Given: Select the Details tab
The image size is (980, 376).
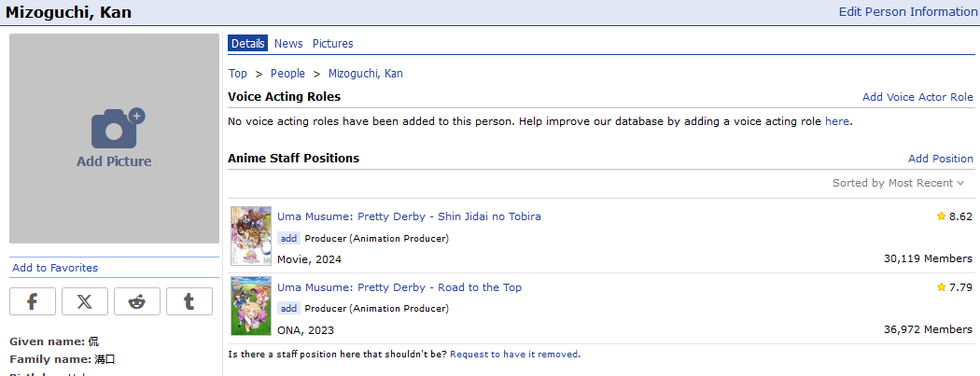Looking at the screenshot, I should tap(248, 44).
